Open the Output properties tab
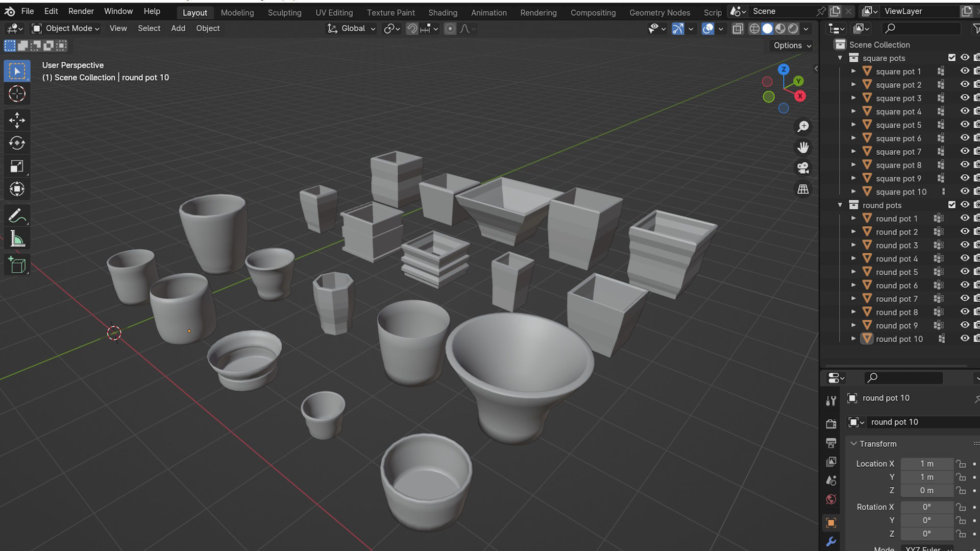The image size is (980, 551). (831, 443)
